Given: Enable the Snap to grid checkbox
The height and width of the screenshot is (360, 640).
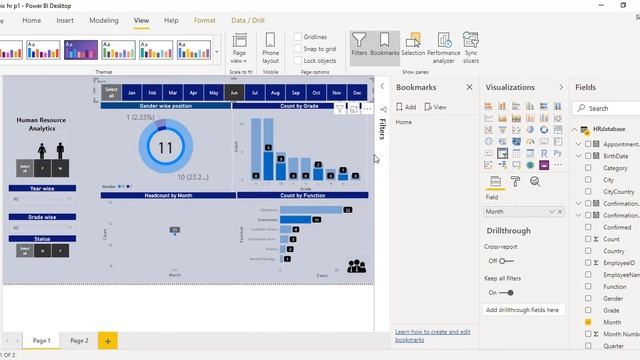Looking at the screenshot, I should (298, 49).
